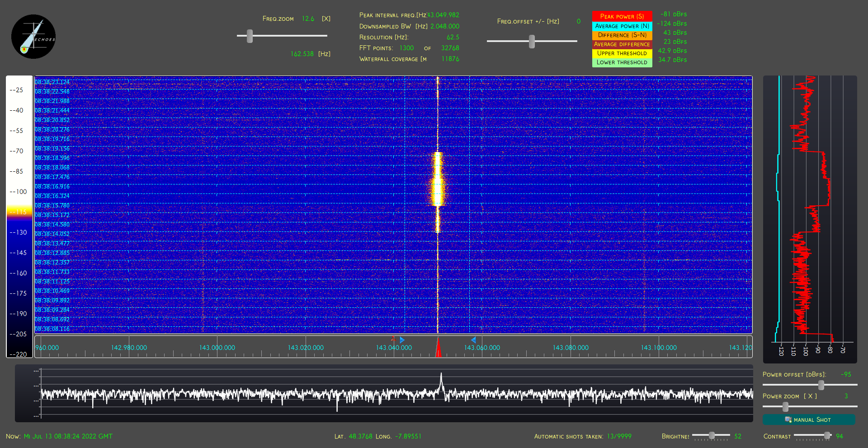Click the 42.9 dBFS upper threshold value
Viewport: 868px width, 448px height.
[672, 51]
